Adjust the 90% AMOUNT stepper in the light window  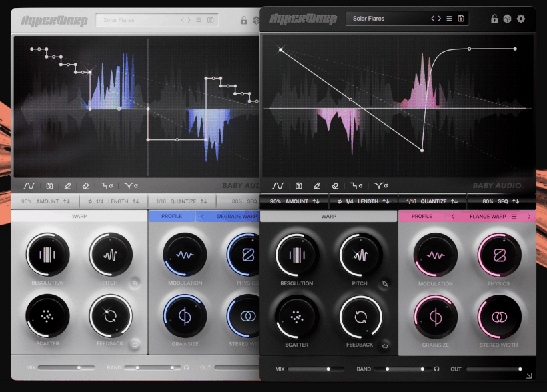pyautogui.click(x=66, y=201)
